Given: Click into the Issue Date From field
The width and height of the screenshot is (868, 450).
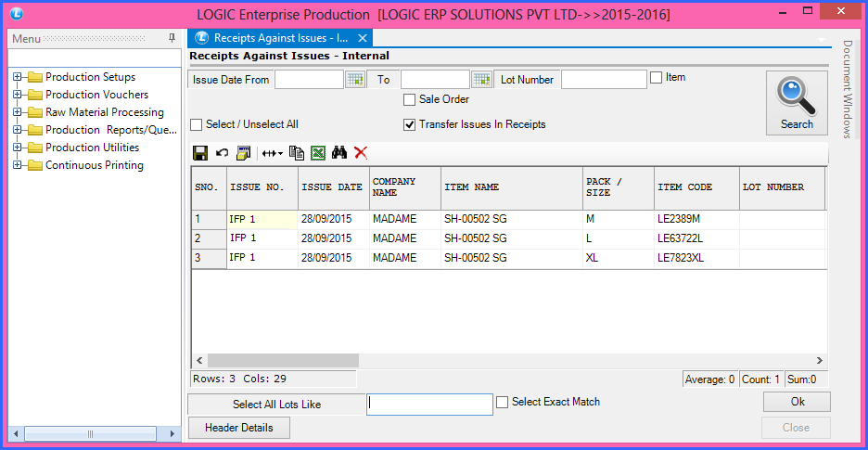Looking at the screenshot, I should [x=310, y=79].
